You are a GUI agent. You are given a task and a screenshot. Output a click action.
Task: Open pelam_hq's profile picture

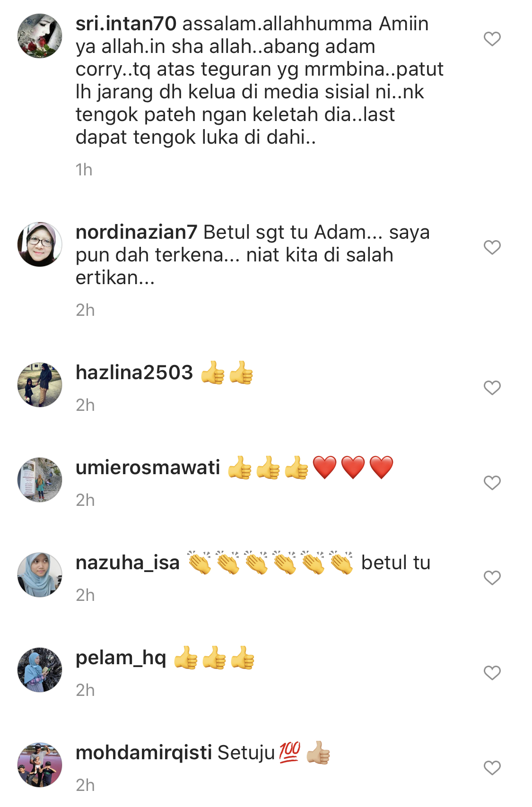[x=40, y=670]
